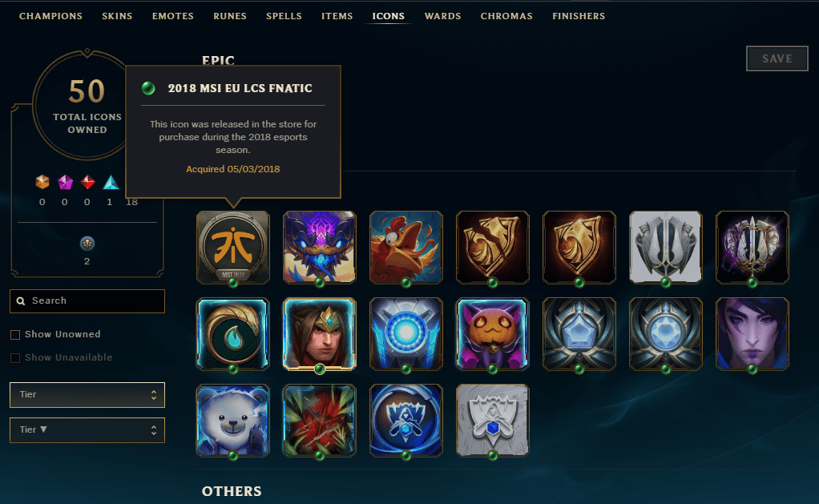Select the Fnatic MSI 2018 summoner icon
The image size is (819, 504).
(x=233, y=247)
